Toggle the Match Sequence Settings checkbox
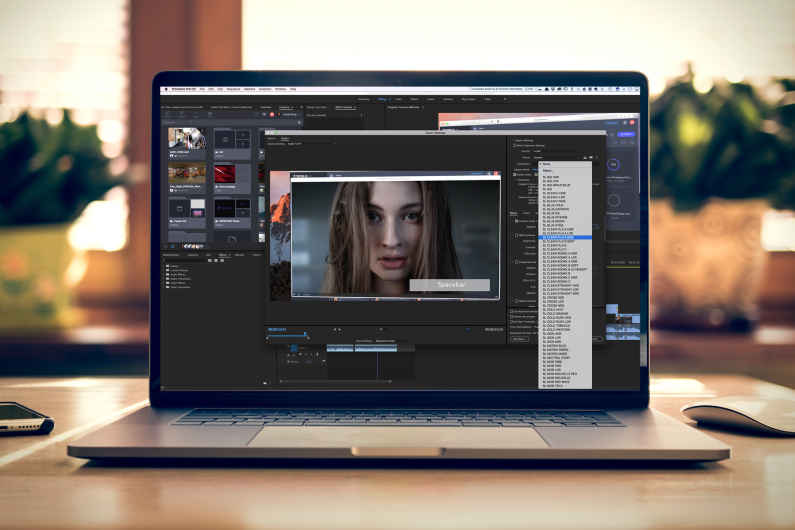 click(x=515, y=145)
